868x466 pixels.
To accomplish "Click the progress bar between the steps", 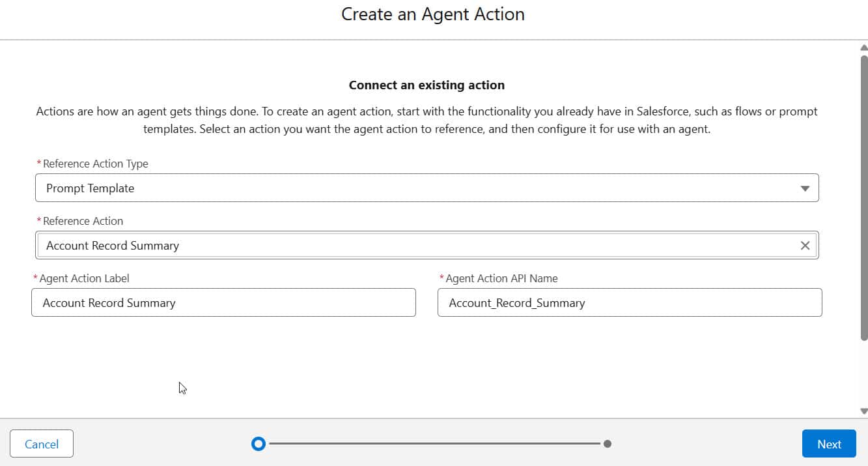I will (x=433, y=444).
